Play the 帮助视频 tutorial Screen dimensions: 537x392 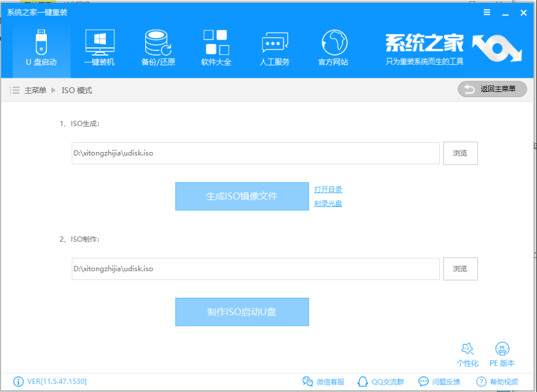[x=498, y=381]
